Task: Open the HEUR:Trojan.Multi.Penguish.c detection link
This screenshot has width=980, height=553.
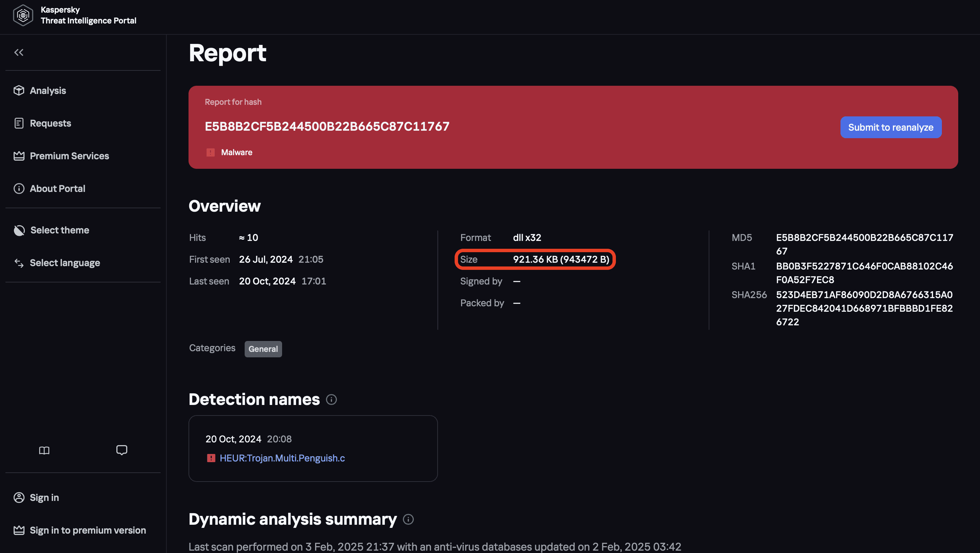Action: tap(282, 458)
